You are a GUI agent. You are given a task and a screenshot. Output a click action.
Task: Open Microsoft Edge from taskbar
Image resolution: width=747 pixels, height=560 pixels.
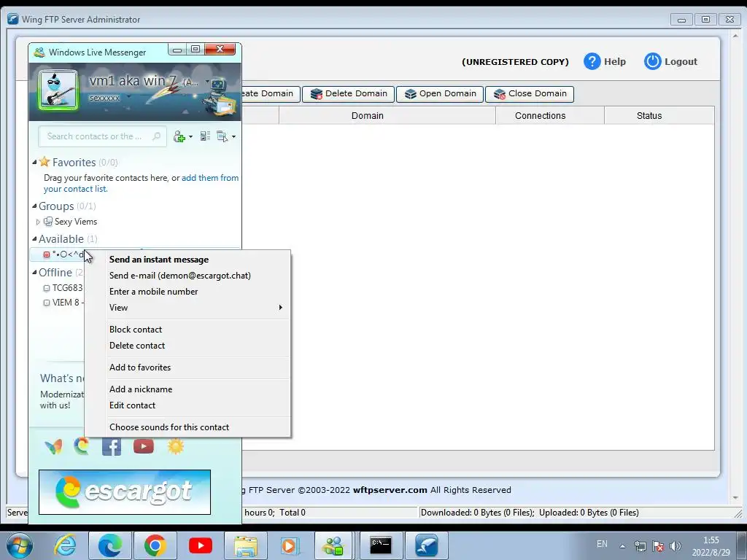[109, 545]
